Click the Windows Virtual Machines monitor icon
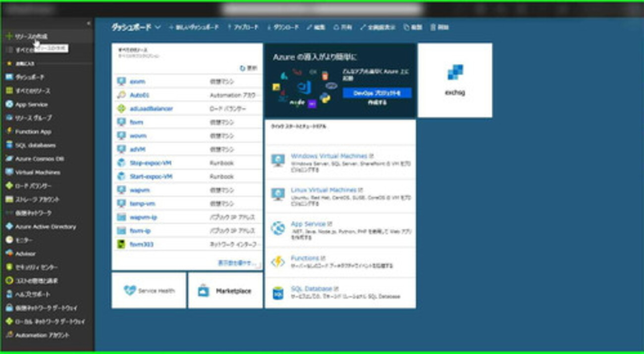 point(278,160)
